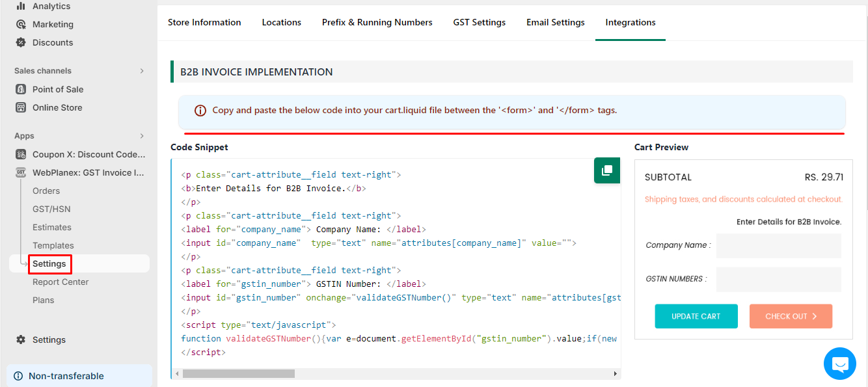Click the Non-transferable info icon
The width and height of the screenshot is (868, 387).
coord(18,376)
